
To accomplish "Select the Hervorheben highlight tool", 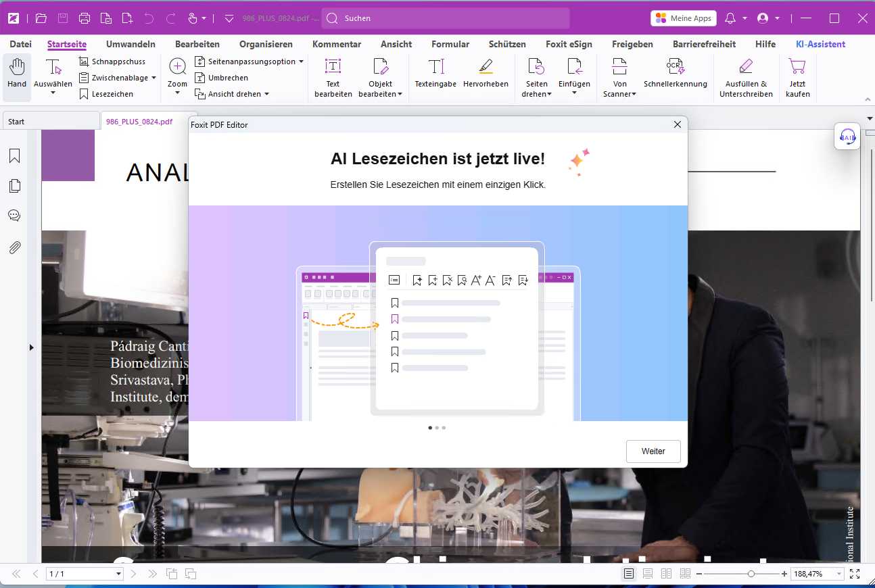I will click(x=486, y=73).
